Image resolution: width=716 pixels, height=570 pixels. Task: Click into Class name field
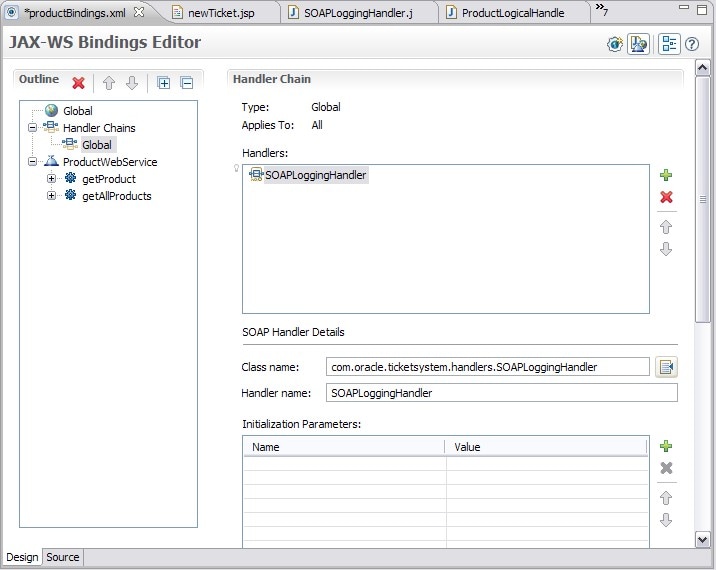(x=487, y=367)
